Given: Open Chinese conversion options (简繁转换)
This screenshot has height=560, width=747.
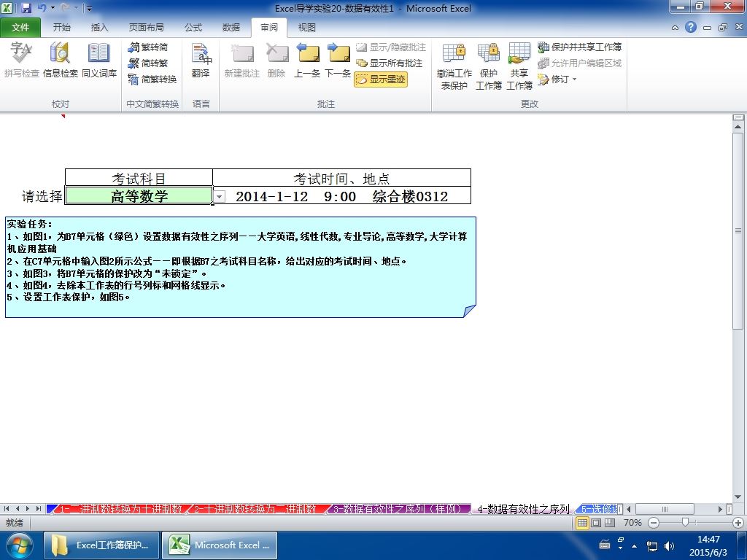Looking at the screenshot, I should pos(152,79).
